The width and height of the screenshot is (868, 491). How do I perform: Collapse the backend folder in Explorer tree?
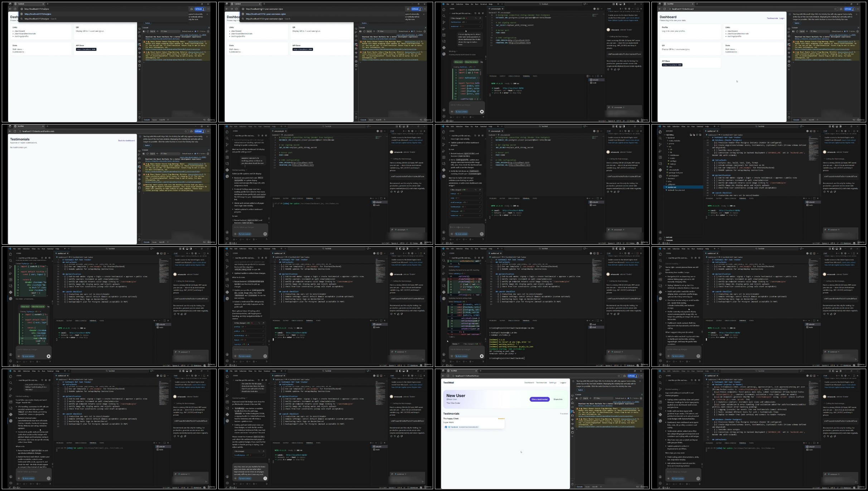point(671,138)
